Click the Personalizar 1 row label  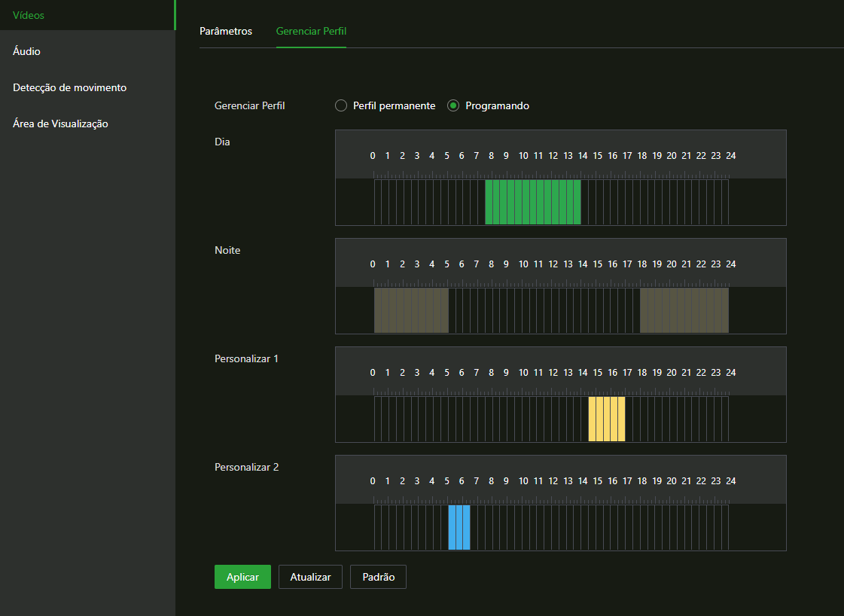pos(246,358)
